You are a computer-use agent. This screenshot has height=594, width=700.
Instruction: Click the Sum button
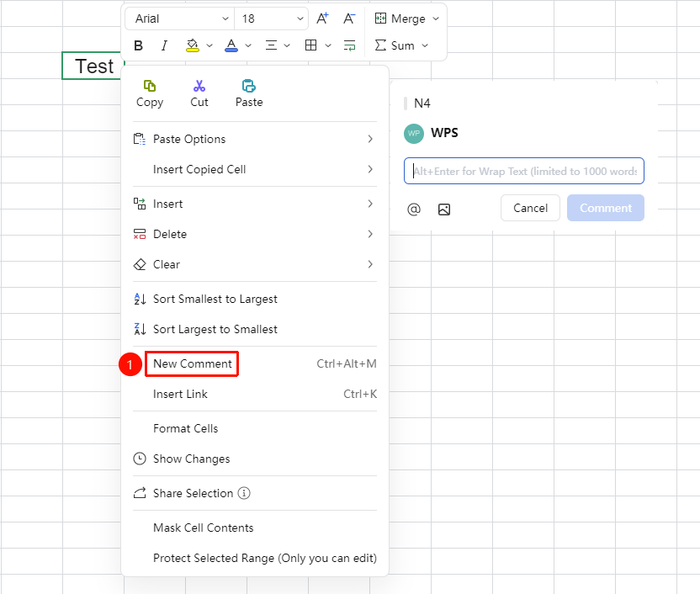[395, 45]
